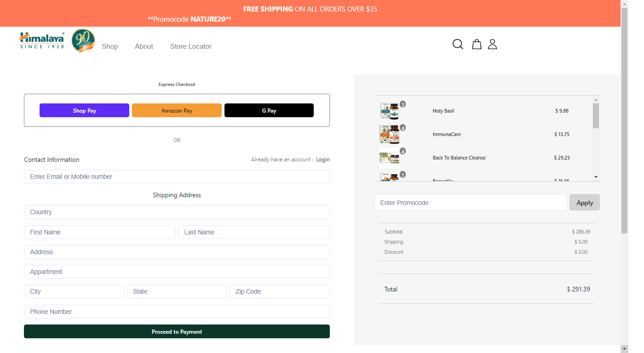
Task: Click the Subtotal amount $ 286.39
Action: point(581,232)
